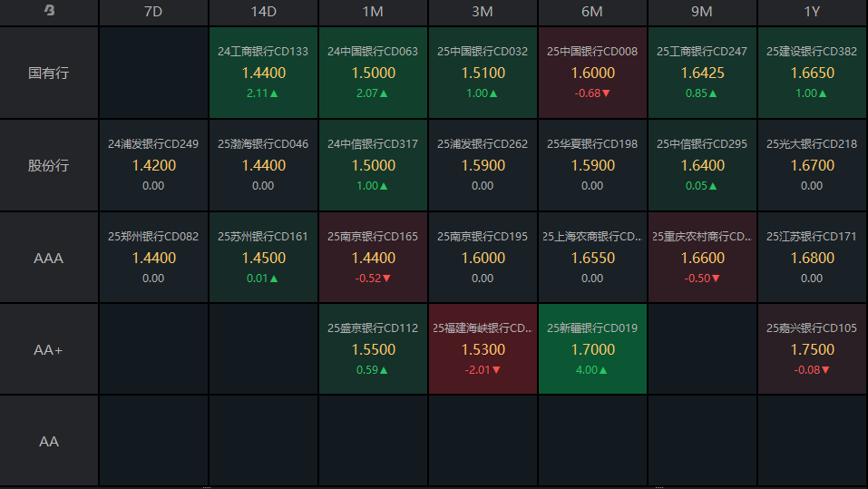The width and height of the screenshot is (868, 489).
Task: Select the 3M tenor column header
Action: pos(483,12)
